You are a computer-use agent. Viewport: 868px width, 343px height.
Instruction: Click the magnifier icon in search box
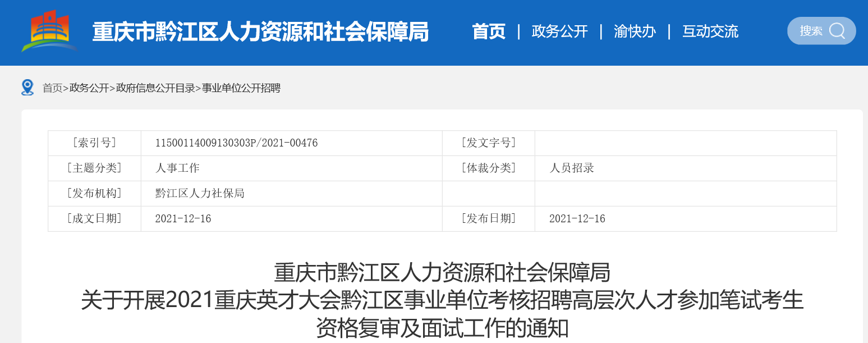(x=837, y=31)
